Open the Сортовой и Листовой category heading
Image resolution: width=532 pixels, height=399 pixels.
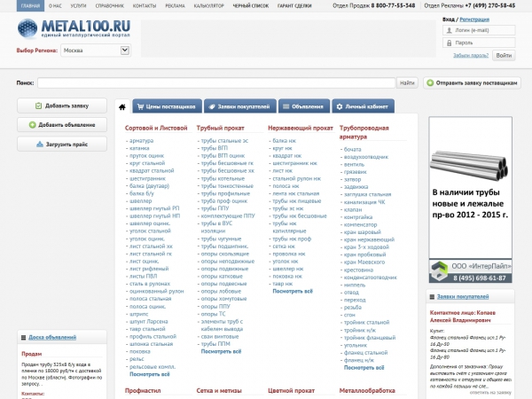[x=156, y=128]
